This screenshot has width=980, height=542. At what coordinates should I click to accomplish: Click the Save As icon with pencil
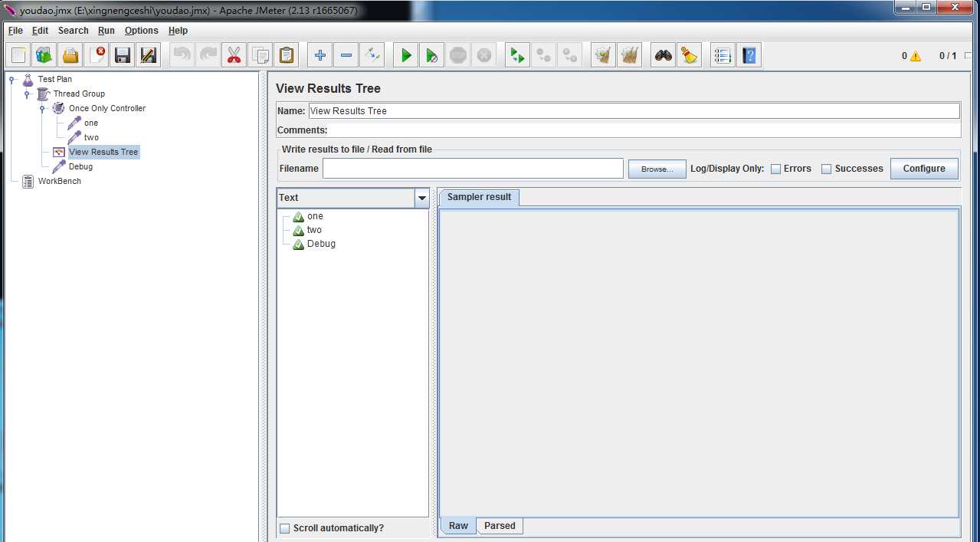pos(149,55)
